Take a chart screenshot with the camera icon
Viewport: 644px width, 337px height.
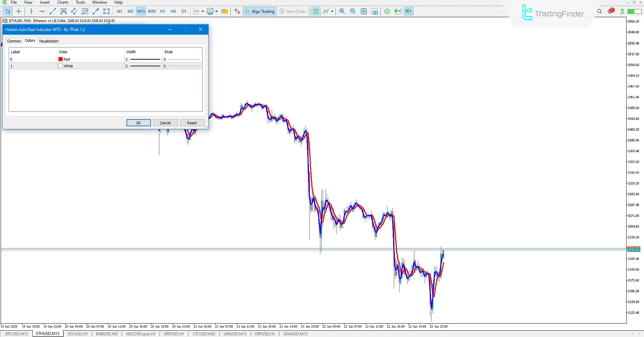(375, 11)
